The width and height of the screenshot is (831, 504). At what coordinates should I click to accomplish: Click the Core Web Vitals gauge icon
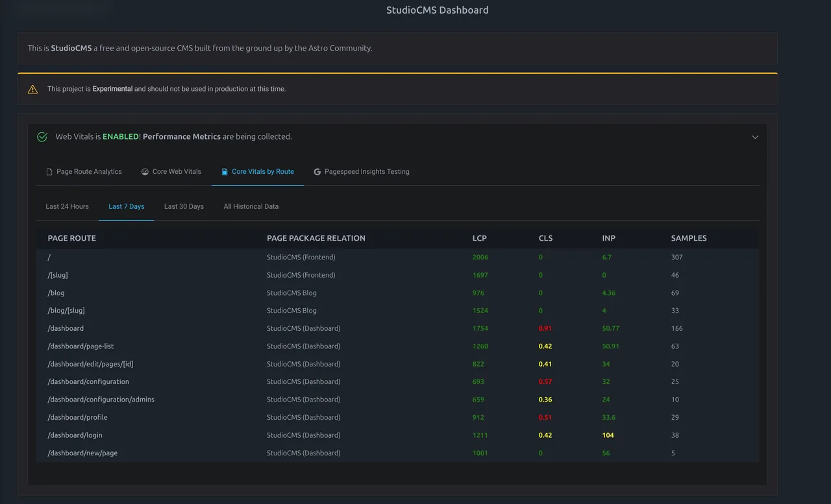click(x=145, y=172)
